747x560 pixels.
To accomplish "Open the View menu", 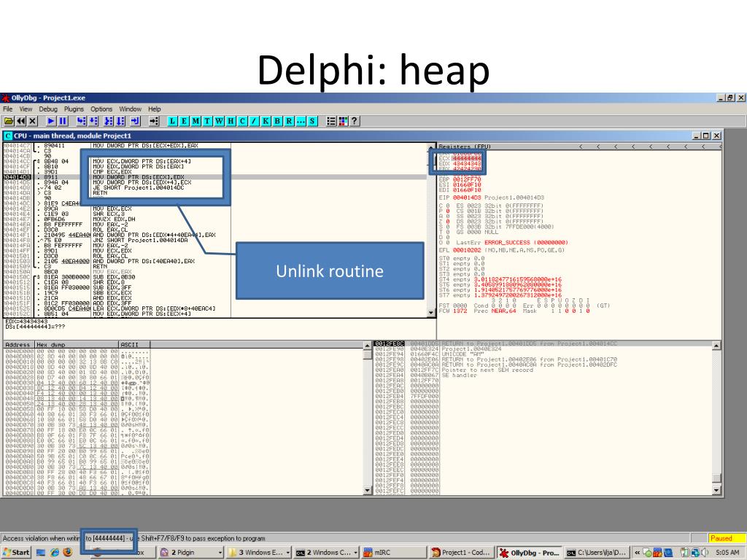I will [x=26, y=109].
